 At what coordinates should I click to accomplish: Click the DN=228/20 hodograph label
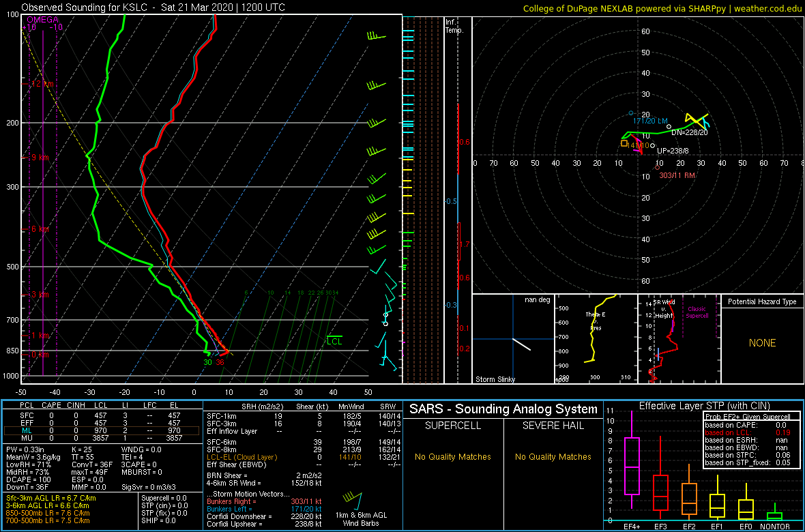[x=690, y=132]
